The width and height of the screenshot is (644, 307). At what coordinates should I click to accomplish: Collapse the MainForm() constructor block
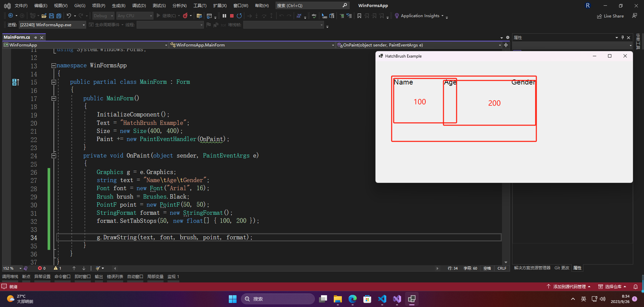pos(53,99)
